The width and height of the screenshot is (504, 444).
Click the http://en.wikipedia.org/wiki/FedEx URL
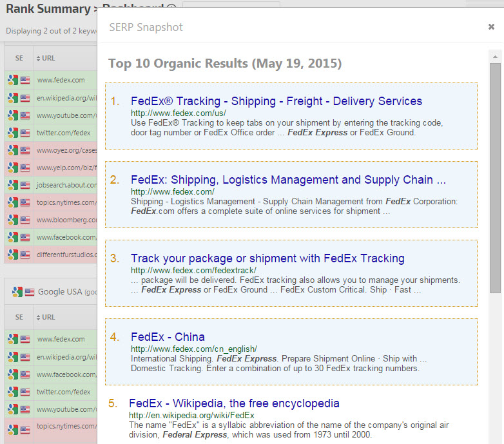tap(191, 415)
